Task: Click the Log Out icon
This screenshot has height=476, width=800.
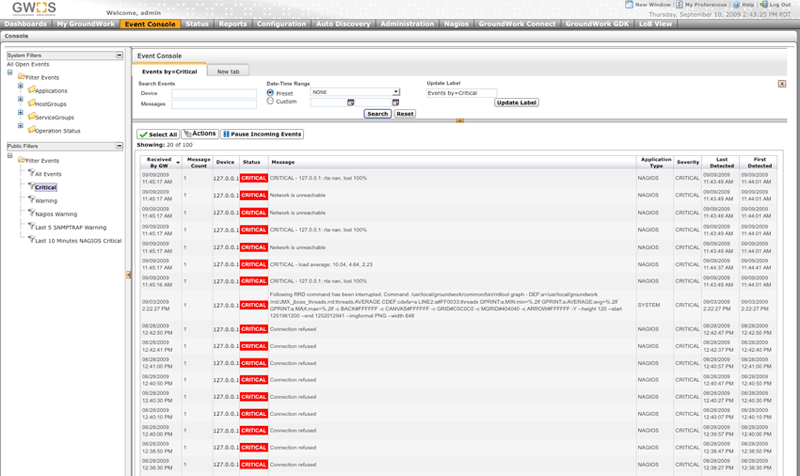Action: [764, 5]
